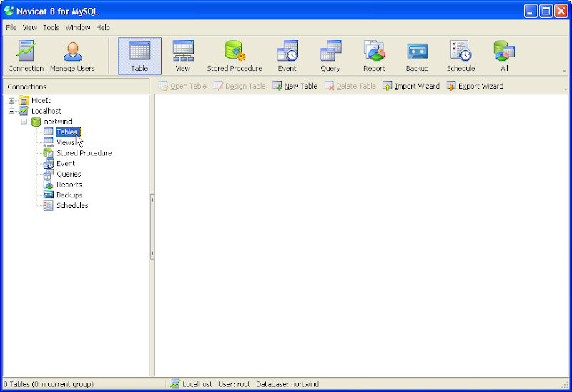572x392 pixels.
Task: Click the Schedule toolbar icon
Action: click(x=460, y=56)
